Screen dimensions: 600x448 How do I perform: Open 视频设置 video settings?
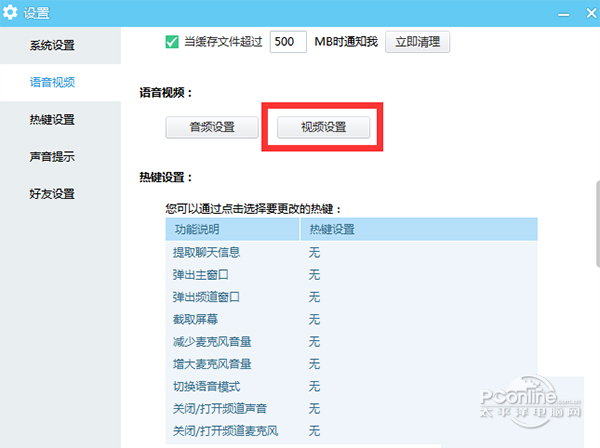(x=323, y=127)
